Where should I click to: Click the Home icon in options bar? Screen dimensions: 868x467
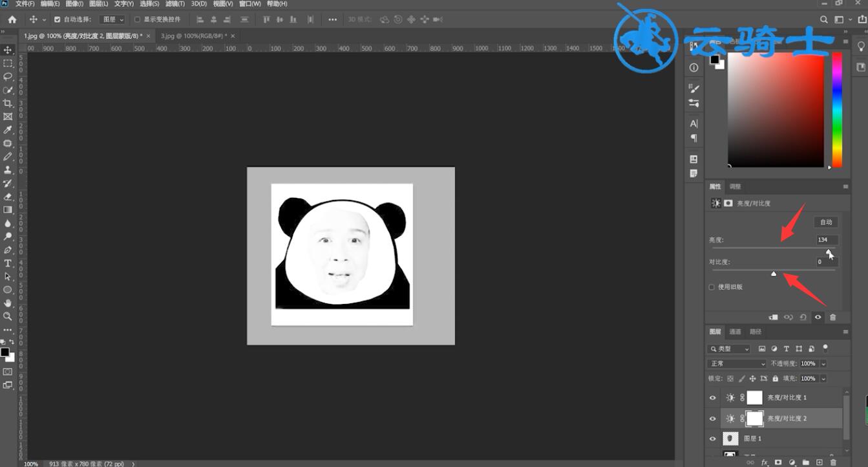12,19
